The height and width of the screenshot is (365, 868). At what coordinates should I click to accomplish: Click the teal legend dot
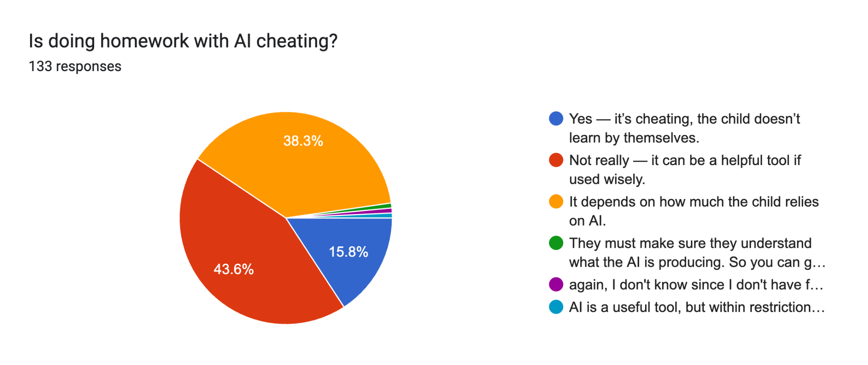(x=556, y=307)
